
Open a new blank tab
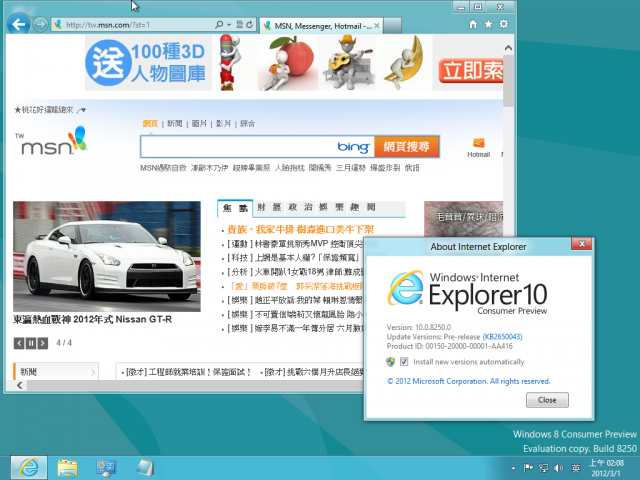[392, 26]
